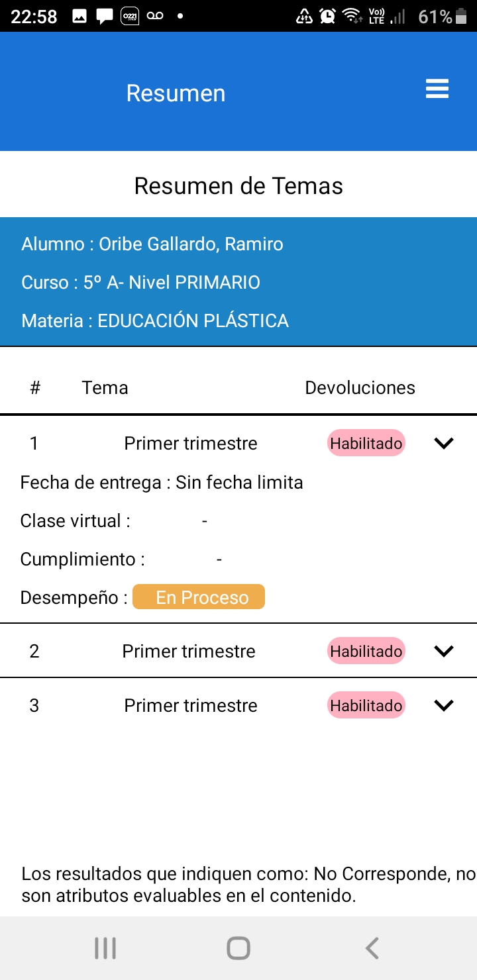Viewport: 477px width, 980px height.
Task: Tap image notification icon in status bar
Action: (x=79, y=17)
